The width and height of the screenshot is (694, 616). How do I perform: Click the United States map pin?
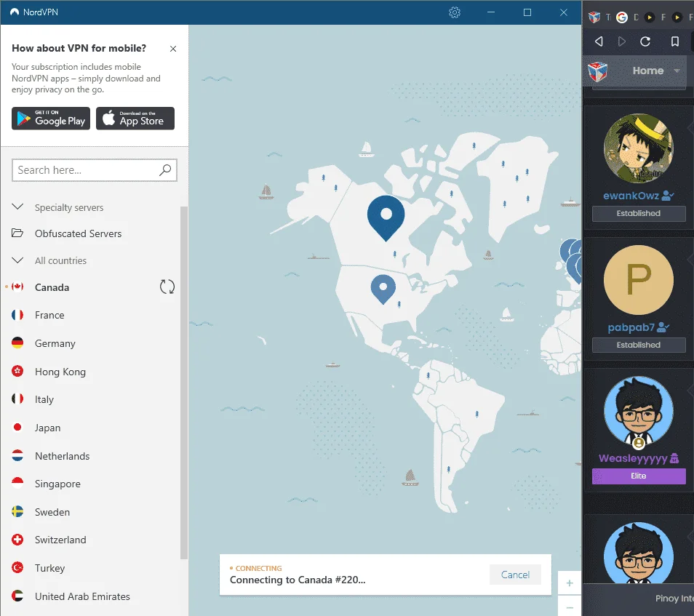click(383, 288)
